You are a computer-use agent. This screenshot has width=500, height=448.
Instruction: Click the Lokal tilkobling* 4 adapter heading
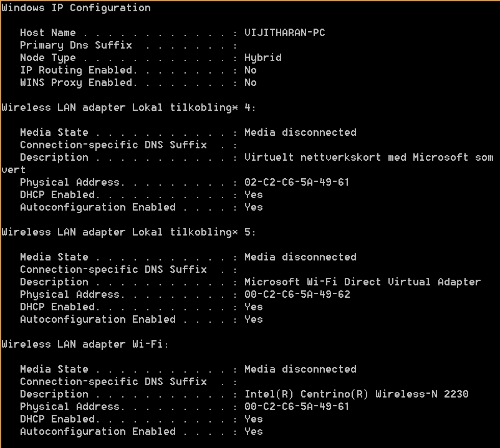tap(128, 108)
